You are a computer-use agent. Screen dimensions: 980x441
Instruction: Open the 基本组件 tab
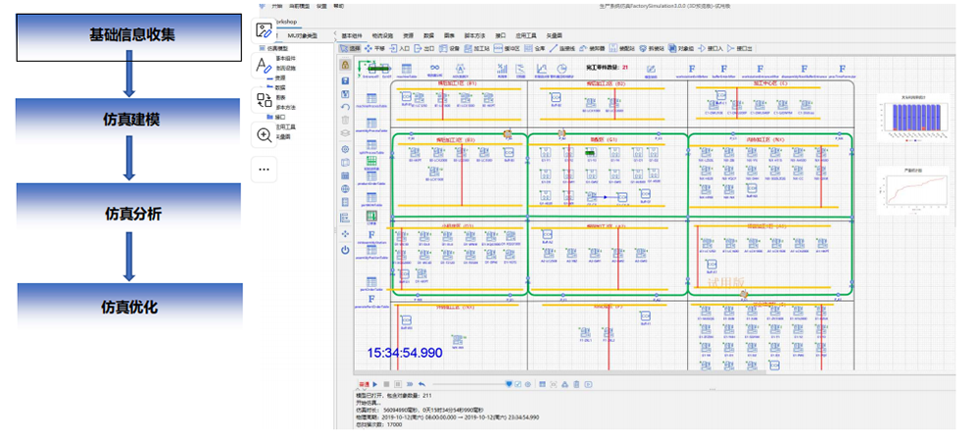[x=350, y=35]
